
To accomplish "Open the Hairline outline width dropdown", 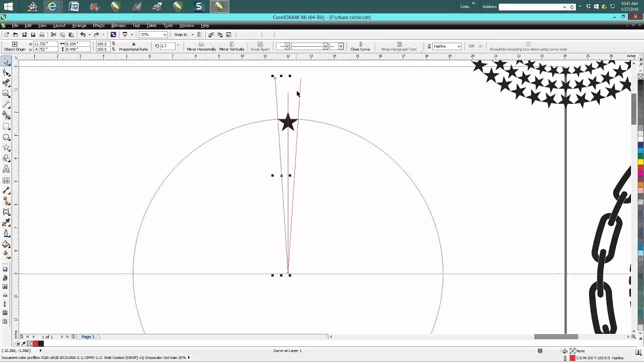I will 459,46.
